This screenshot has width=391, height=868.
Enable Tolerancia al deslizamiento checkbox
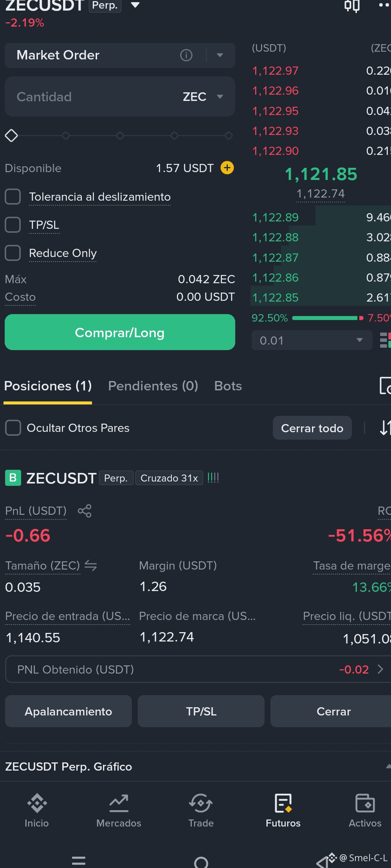click(13, 197)
